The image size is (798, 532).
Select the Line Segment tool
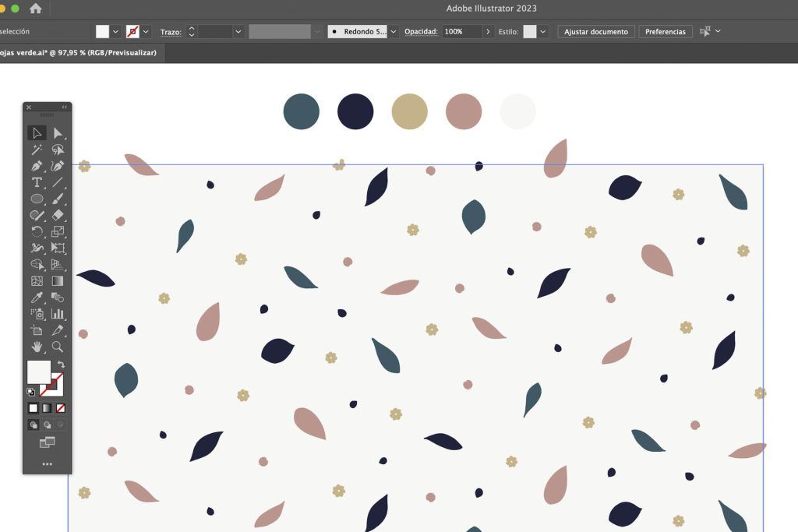point(58,182)
